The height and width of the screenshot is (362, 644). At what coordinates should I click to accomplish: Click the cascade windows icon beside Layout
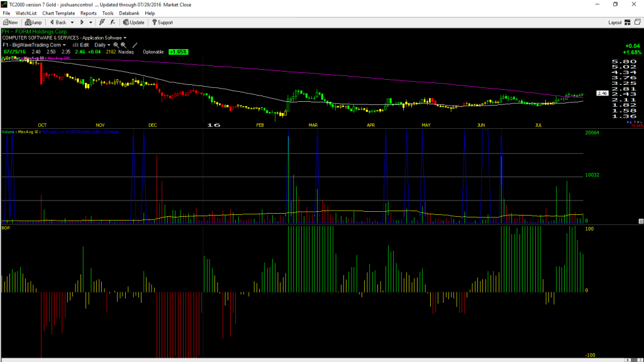pos(638,22)
